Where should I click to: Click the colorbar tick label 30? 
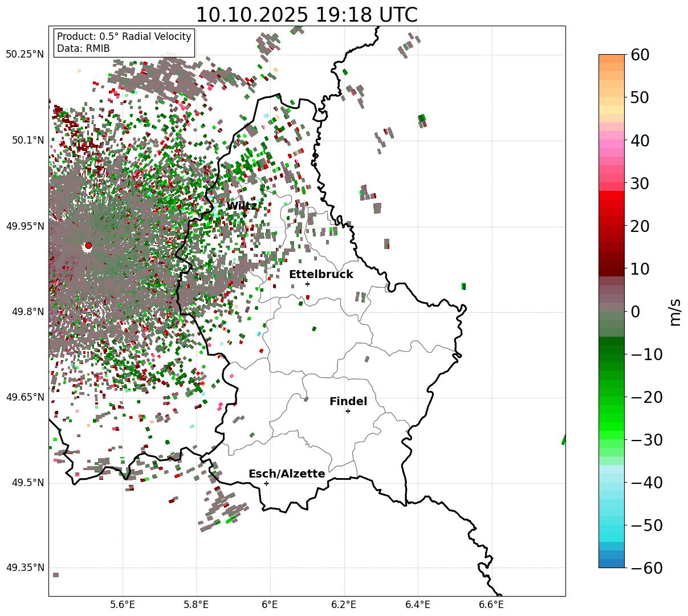tap(640, 183)
